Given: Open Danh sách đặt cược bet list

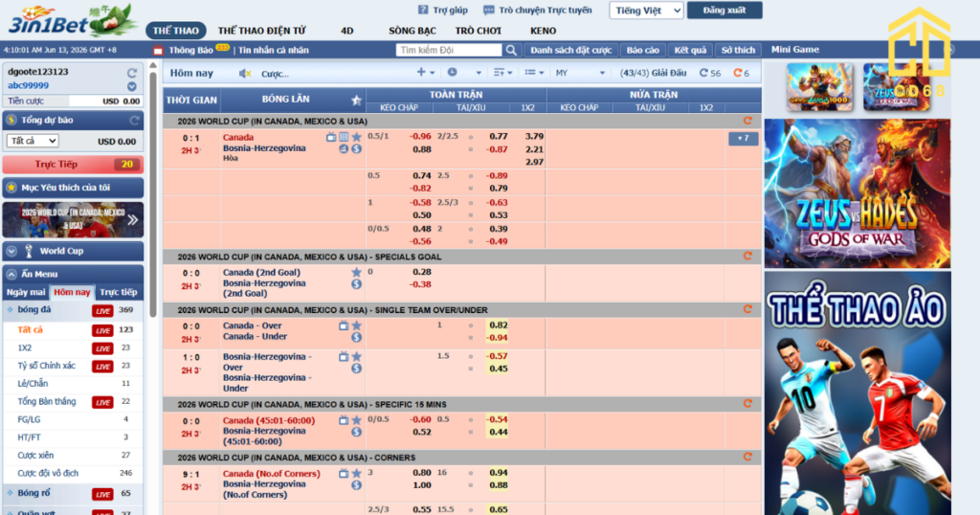Looking at the screenshot, I should [x=570, y=50].
